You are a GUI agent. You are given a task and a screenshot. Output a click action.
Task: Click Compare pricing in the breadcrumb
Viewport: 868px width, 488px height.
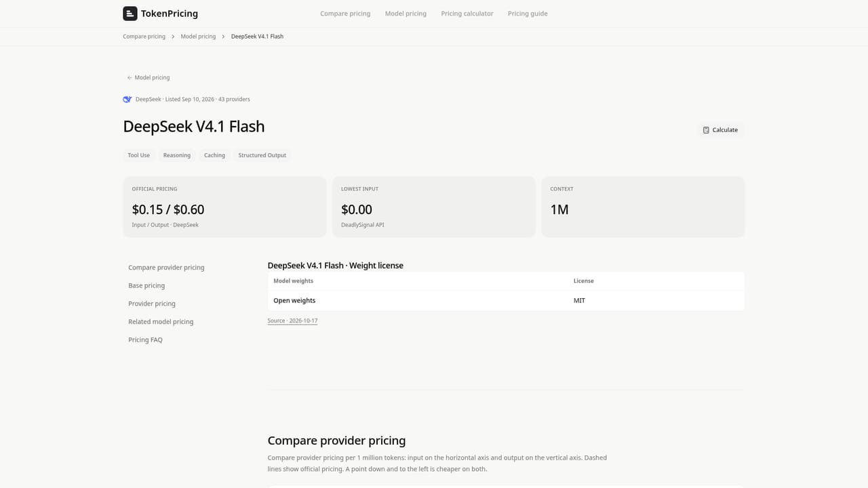point(144,37)
